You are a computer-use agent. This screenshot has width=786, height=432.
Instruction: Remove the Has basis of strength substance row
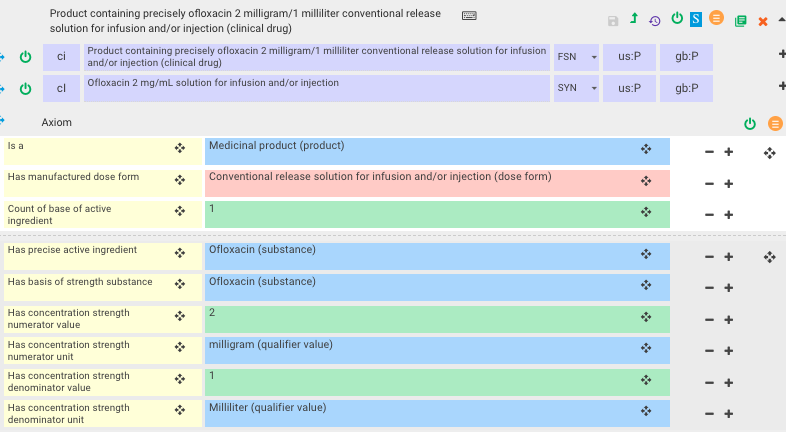tap(709, 288)
